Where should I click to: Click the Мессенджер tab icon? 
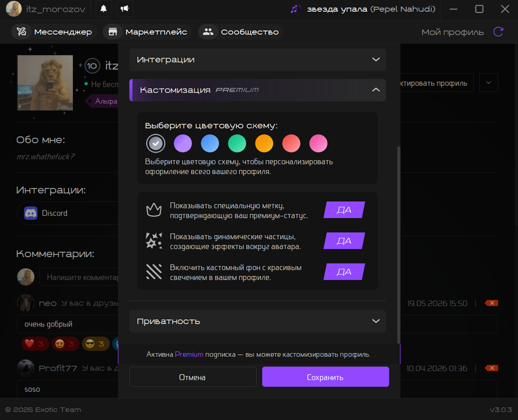click(22, 32)
